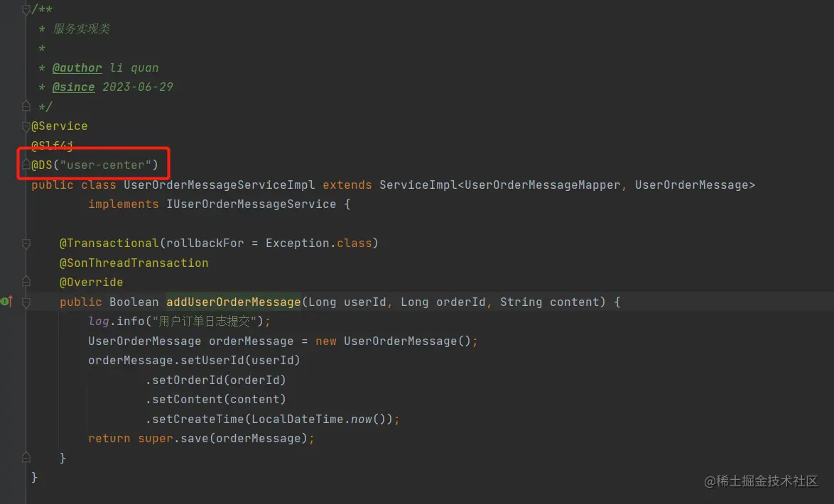This screenshot has height=504, width=834.
Task: Click the implements-method gutter icon beside addUserOrderMessage
Action: pos(7,302)
